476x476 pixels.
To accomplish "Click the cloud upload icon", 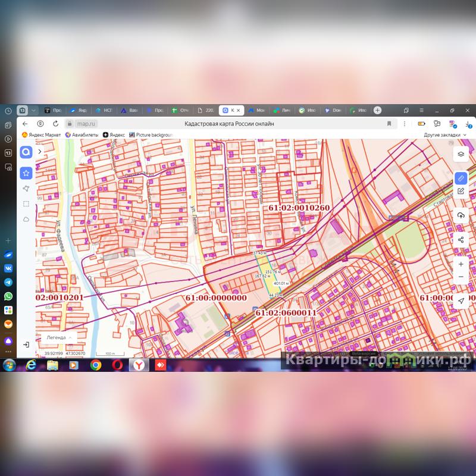I will click(x=461, y=215).
